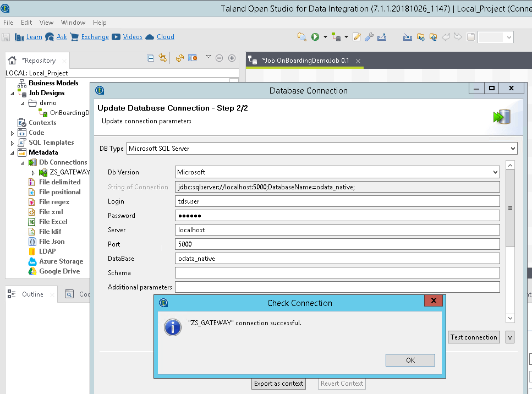Screen dimensions: 532x394
Task: Select Business Models in Repository
Action: coord(53,83)
